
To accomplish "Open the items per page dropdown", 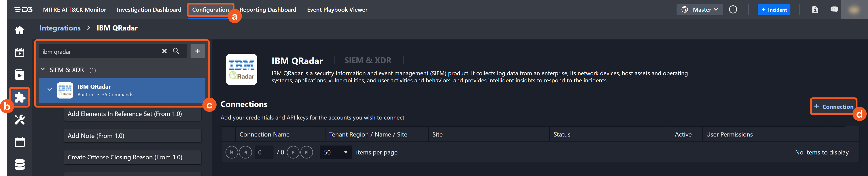I will click(335, 152).
